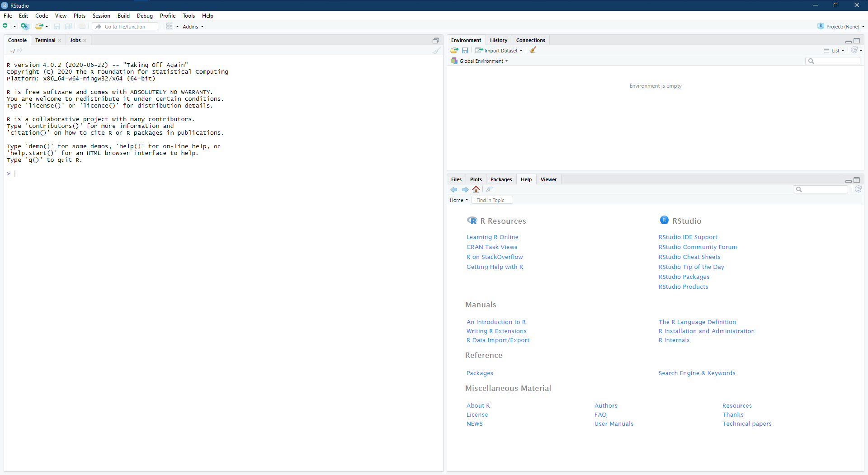Open the panes layout dropdown arrow
This screenshot has width=868, height=475.
tap(177, 27)
